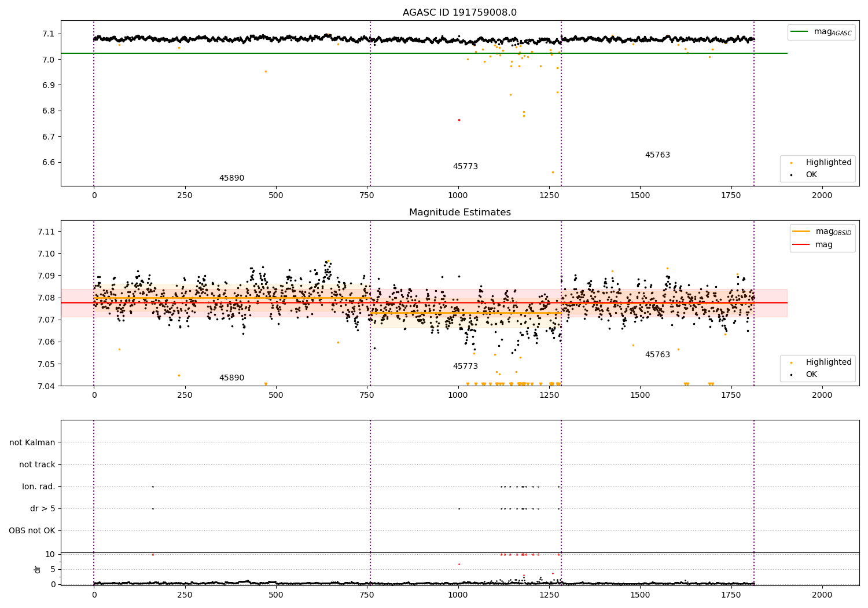Click the 7.05 y-axis tick label
This screenshot has width=868, height=608.
[46, 364]
